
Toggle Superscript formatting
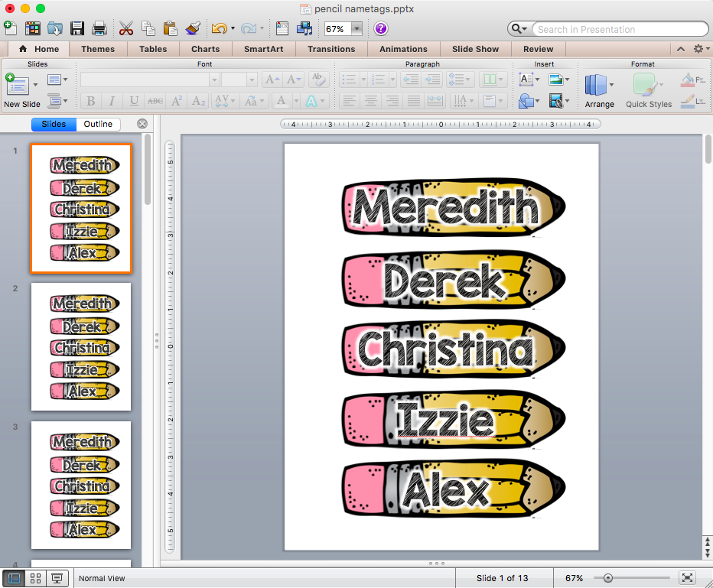[177, 101]
